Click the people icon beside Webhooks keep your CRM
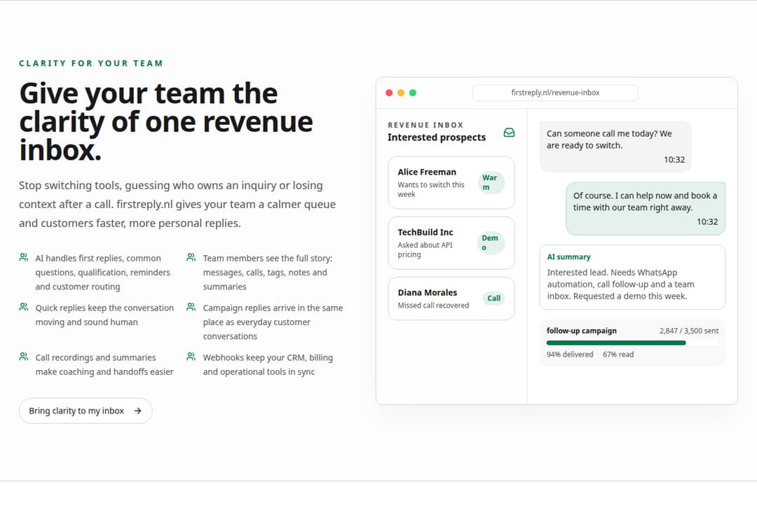Image resolution: width=757 pixels, height=532 pixels. tap(191, 357)
